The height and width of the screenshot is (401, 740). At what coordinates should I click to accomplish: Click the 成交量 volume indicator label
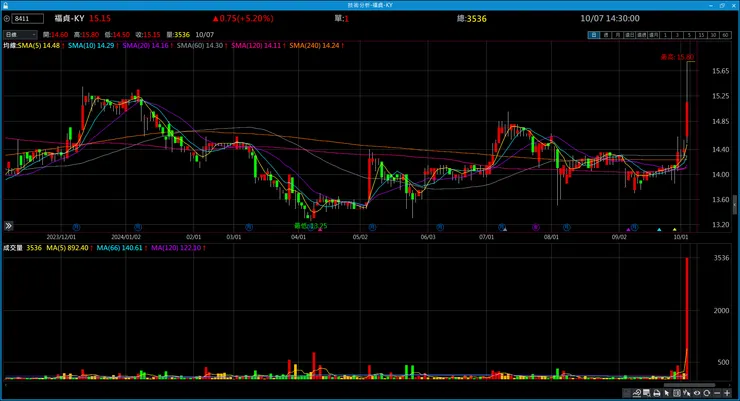[x=13, y=248]
